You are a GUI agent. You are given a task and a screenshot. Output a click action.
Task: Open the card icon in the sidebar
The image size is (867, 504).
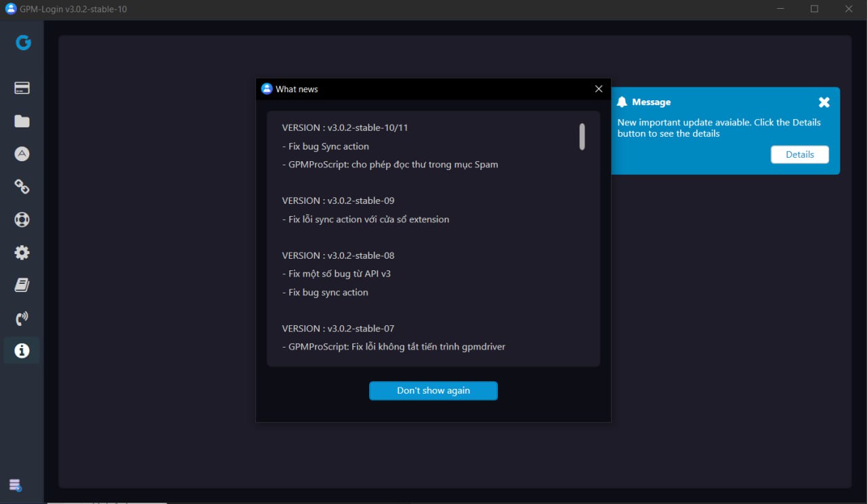point(22,88)
